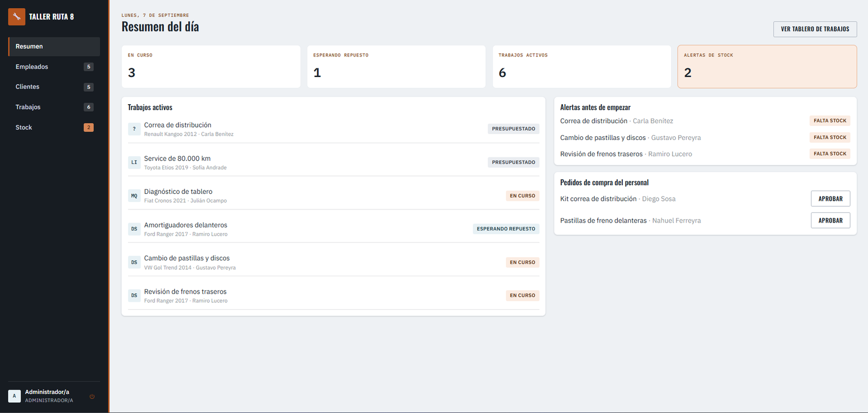Image resolution: width=868 pixels, height=413 pixels.
Task: Click the Pedidos de compra del personal heading
Action: click(x=604, y=183)
